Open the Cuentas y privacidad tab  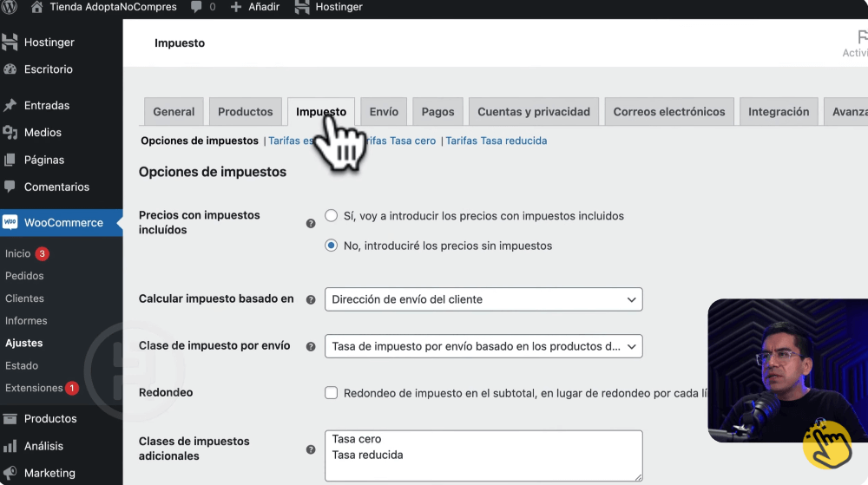[x=534, y=112]
